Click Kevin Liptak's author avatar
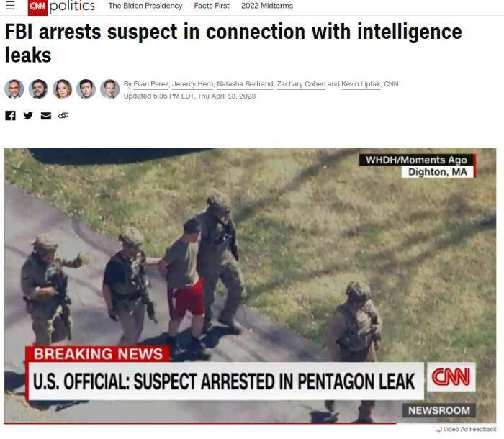The image size is (504, 439). tap(110, 89)
